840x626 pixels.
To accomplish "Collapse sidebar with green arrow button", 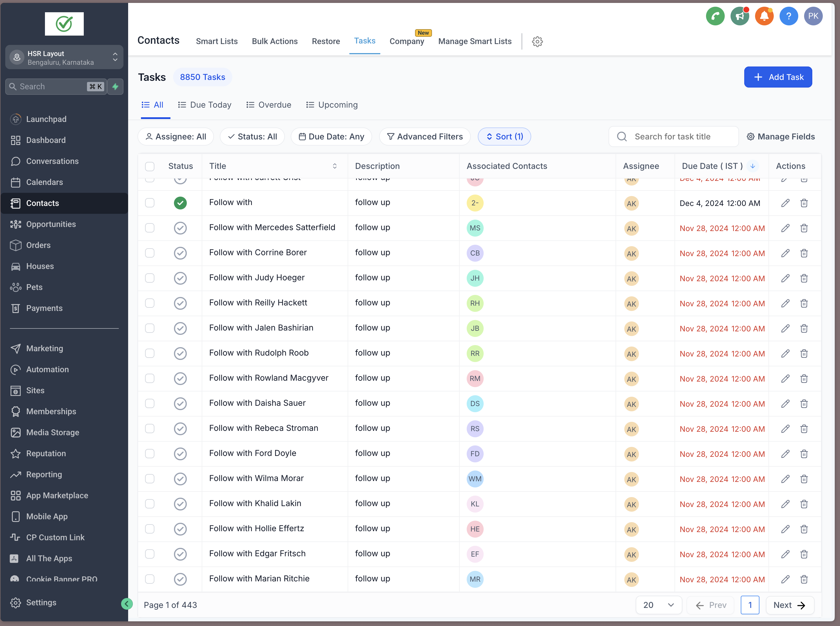I will 127,604.
